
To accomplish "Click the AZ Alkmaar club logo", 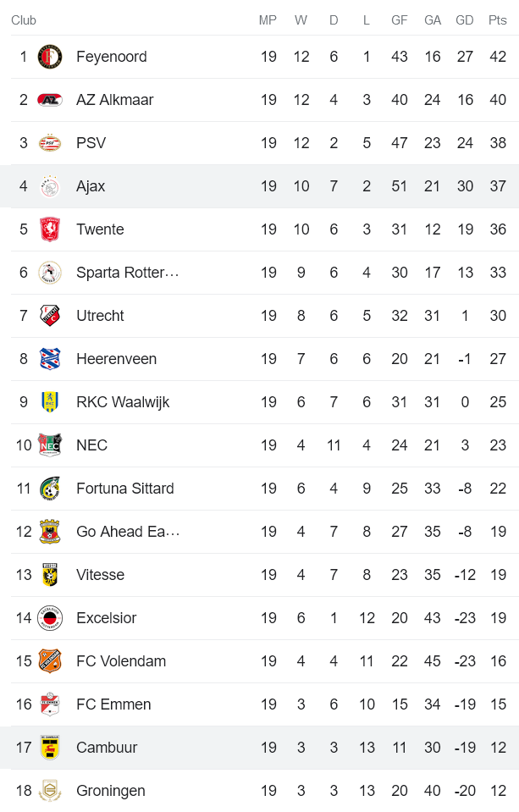I will tap(50, 100).
